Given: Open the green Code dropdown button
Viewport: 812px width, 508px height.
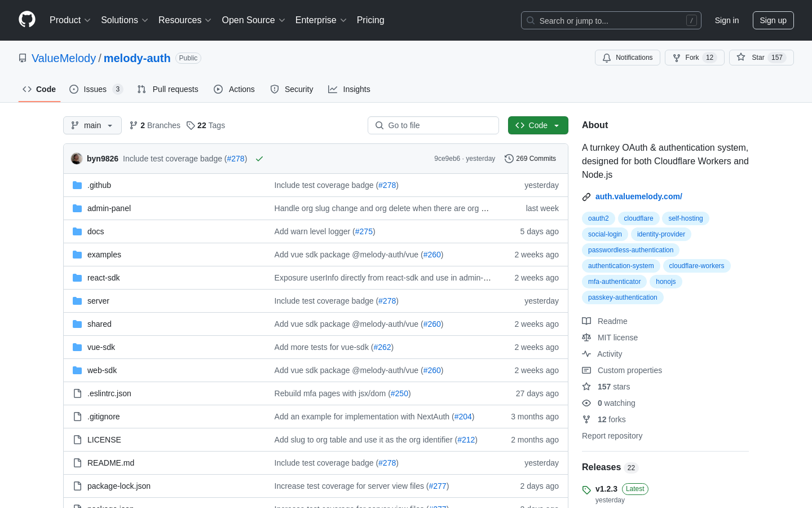Looking at the screenshot, I should tap(538, 125).
